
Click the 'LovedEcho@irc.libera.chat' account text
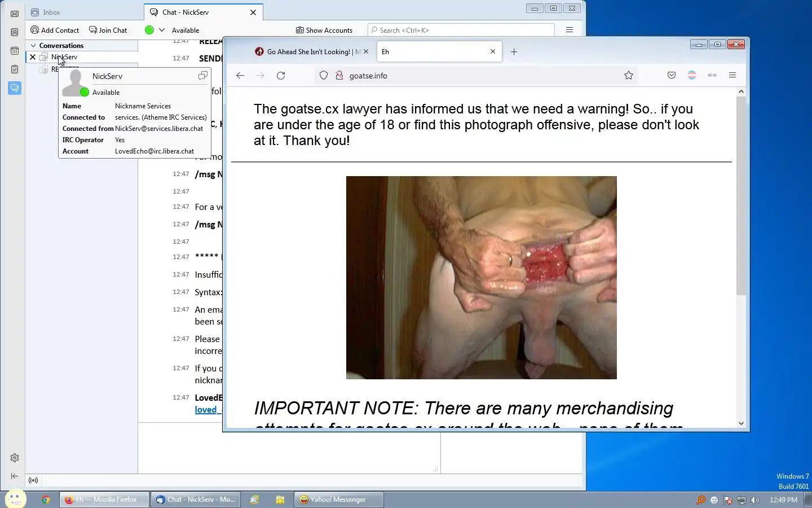[155, 151]
